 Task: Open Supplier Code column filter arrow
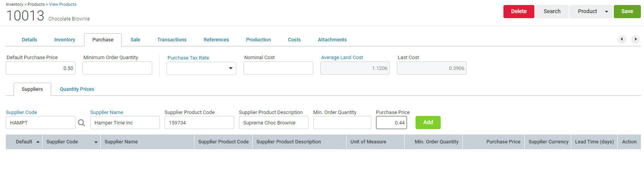96,142
